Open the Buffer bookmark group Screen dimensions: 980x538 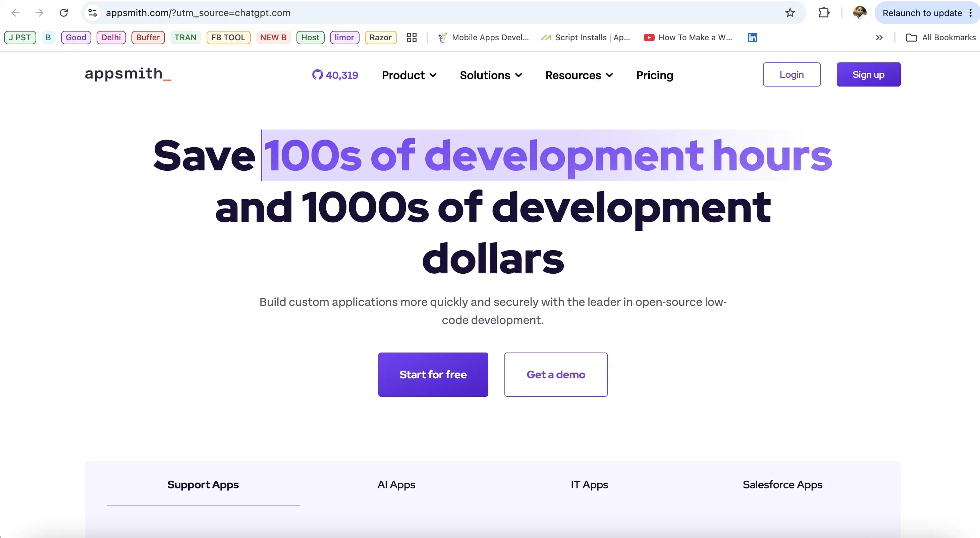148,37
